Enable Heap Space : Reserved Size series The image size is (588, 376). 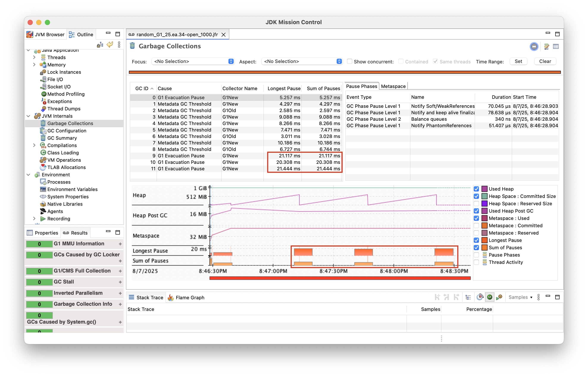coord(476,204)
